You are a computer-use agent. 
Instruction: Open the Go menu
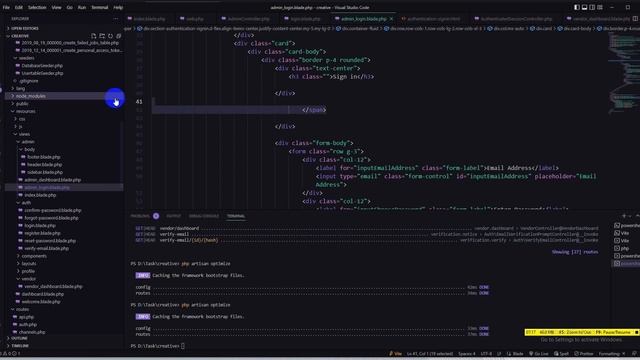[x=69, y=7]
